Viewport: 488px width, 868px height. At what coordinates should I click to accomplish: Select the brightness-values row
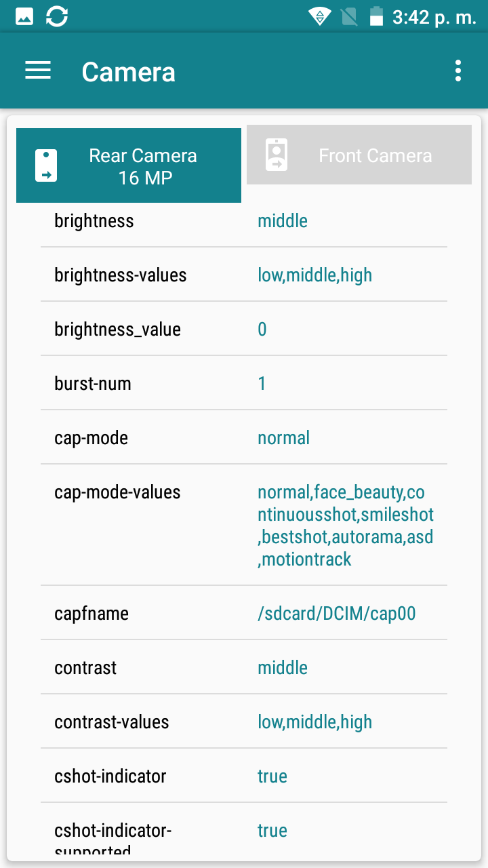pyautogui.click(x=244, y=275)
